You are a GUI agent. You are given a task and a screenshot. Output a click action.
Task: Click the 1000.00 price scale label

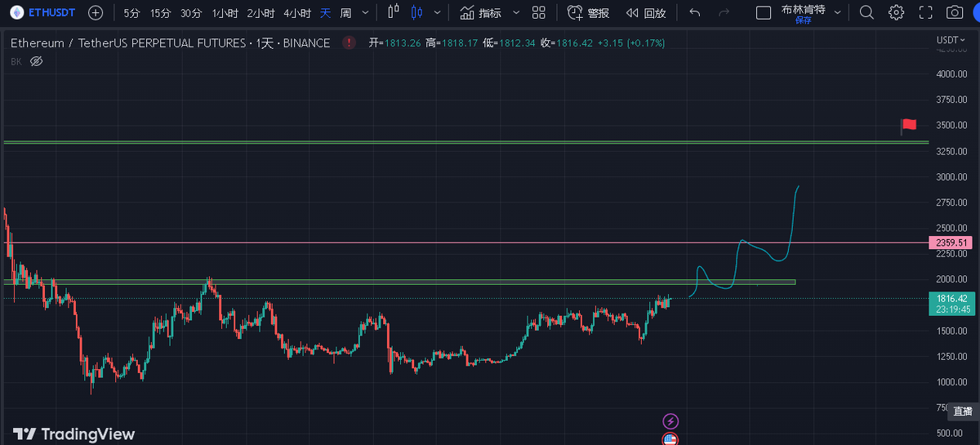coord(951,382)
